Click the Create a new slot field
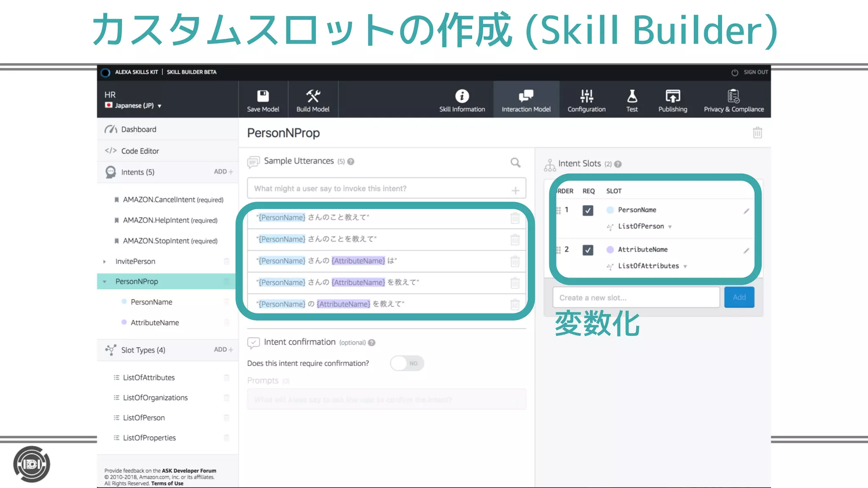The height and width of the screenshot is (488, 868). click(636, 297)
